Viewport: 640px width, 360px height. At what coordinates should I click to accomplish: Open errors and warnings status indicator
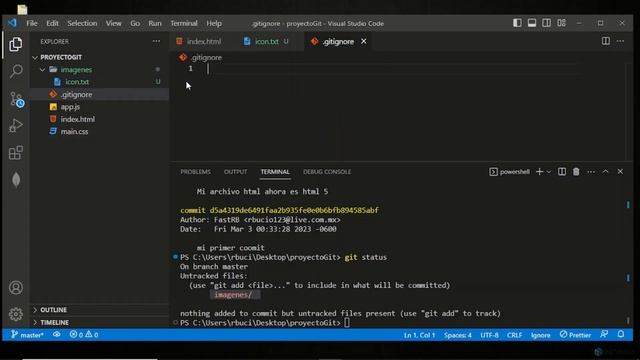pyautogui.click(x=84, y=335)
